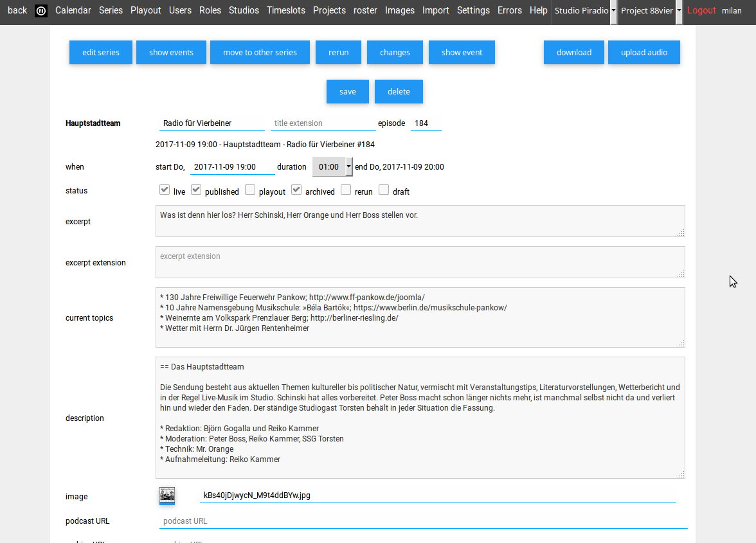Open the Settings menu item
Screen dimensions: 756x543
tap(473, 11)
